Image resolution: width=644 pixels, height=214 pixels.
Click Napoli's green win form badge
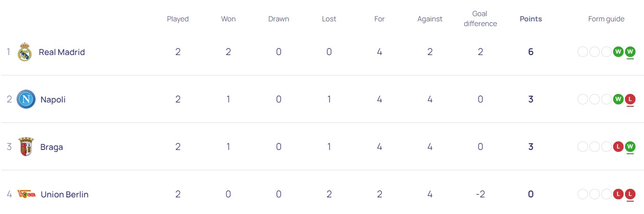pos(618,99)
